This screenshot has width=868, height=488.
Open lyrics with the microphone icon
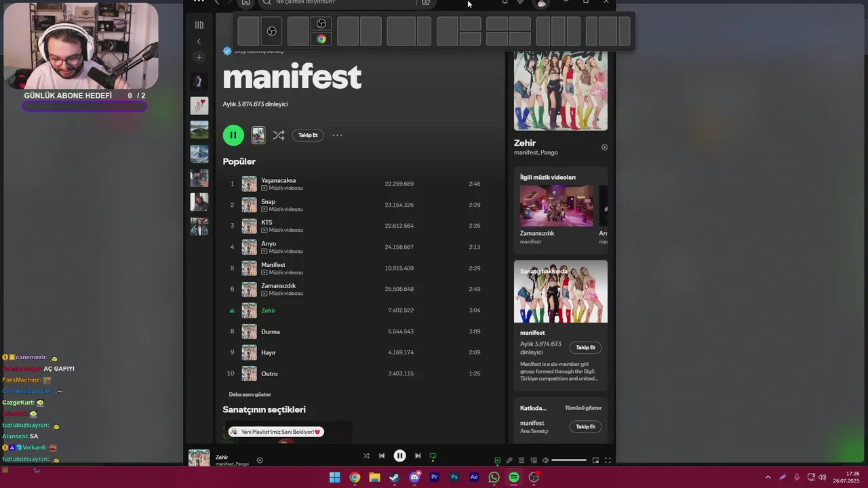pos(509,460)
